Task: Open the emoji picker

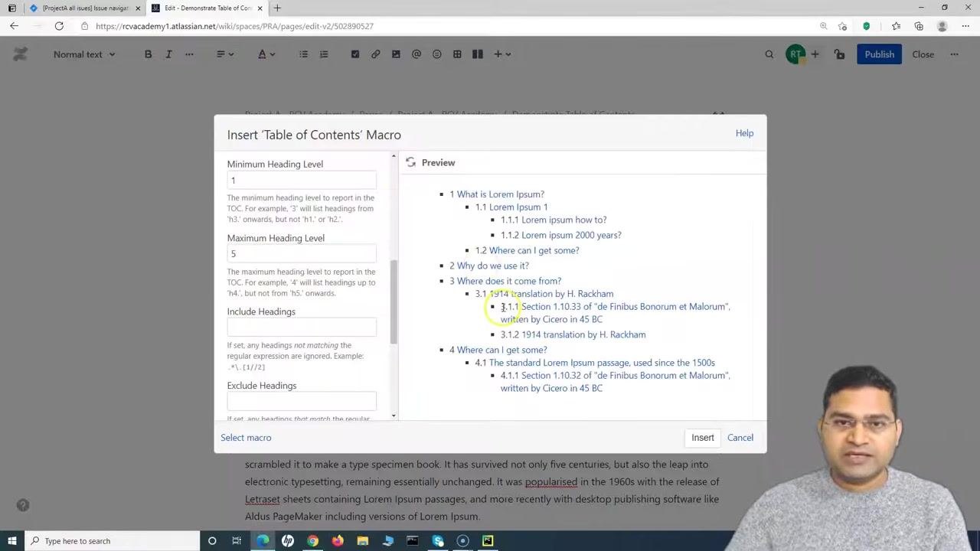Action: [x=436, y=54]
